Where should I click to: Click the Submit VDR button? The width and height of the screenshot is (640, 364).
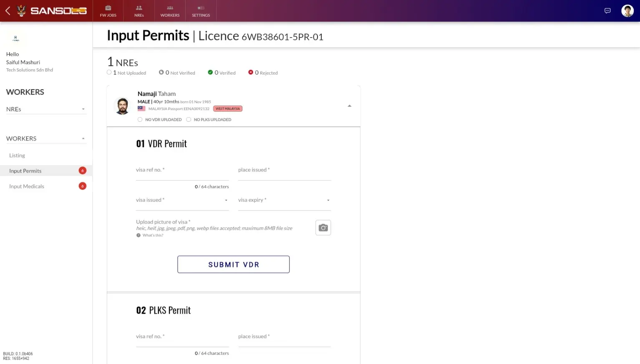tap(234, 264)
